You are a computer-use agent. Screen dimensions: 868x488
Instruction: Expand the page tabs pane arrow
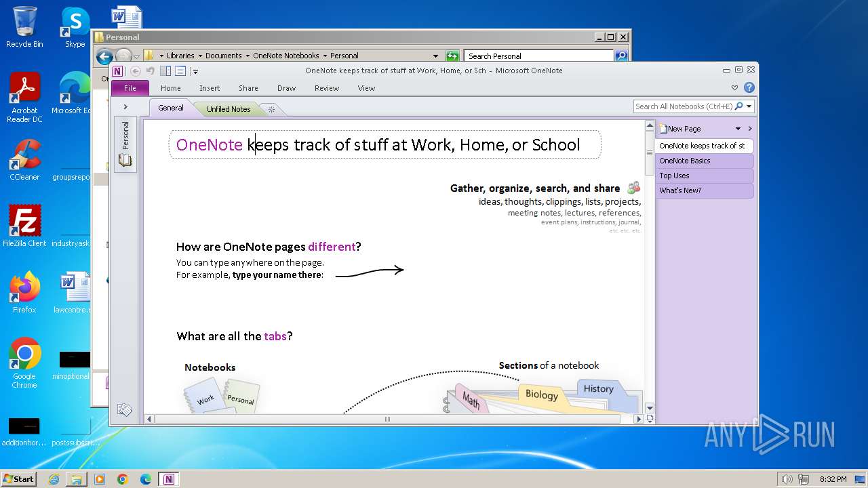click(750, 129)
